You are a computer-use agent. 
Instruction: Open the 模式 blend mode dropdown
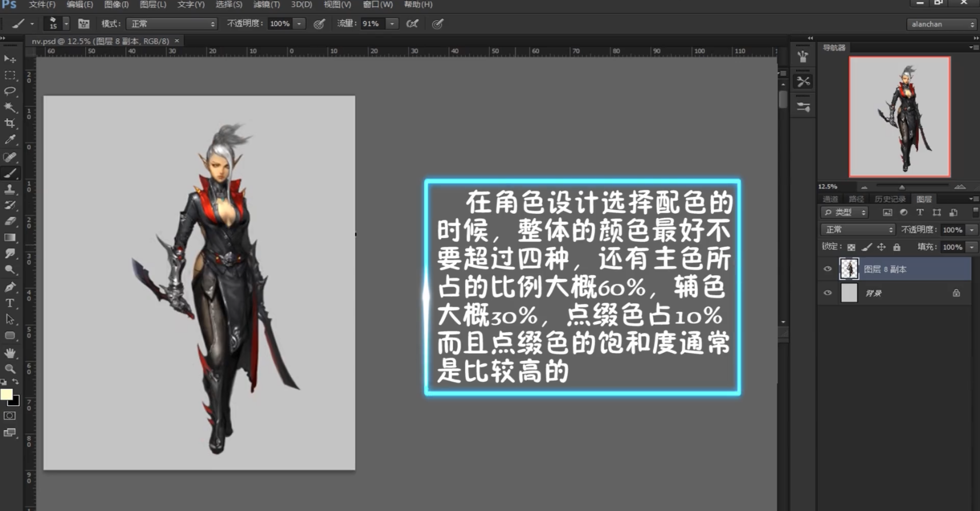[x=172, y=24]
